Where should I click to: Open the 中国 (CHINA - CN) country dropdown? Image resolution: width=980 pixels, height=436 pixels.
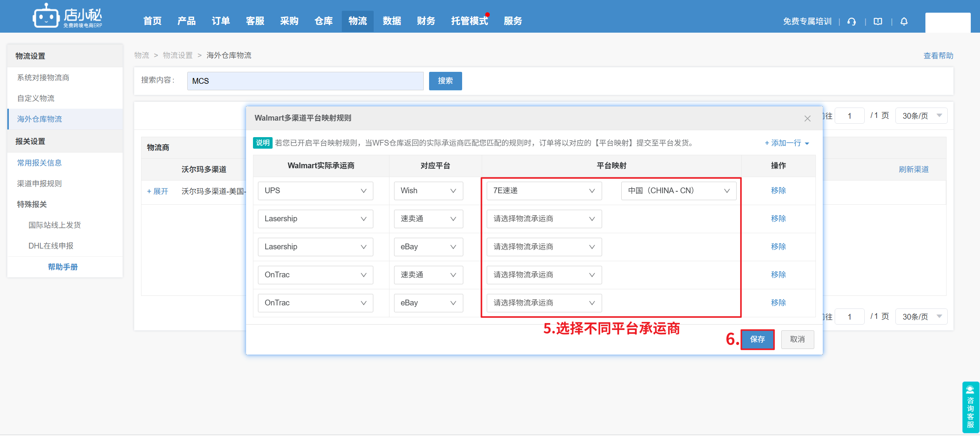(678, 191)
